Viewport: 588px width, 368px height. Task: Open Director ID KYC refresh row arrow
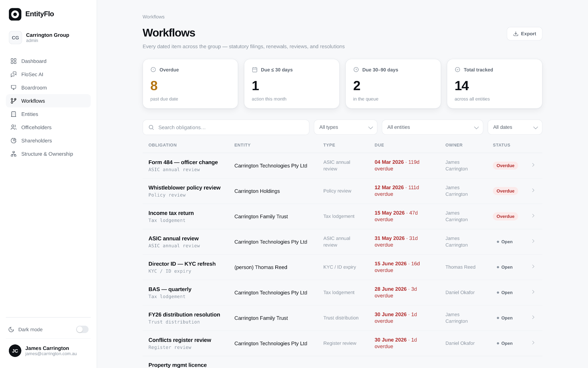[533, 266]
